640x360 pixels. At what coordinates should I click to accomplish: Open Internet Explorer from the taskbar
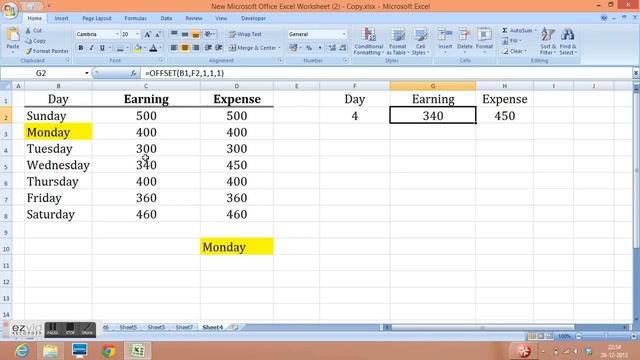[22, 351]
